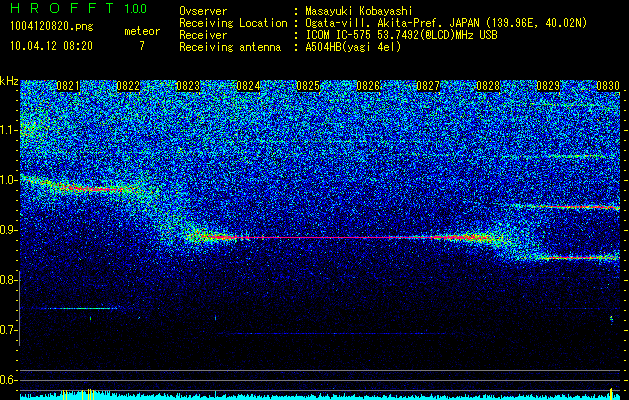
Task: Click the kHz axis unit label
Action: coord(9,81)
